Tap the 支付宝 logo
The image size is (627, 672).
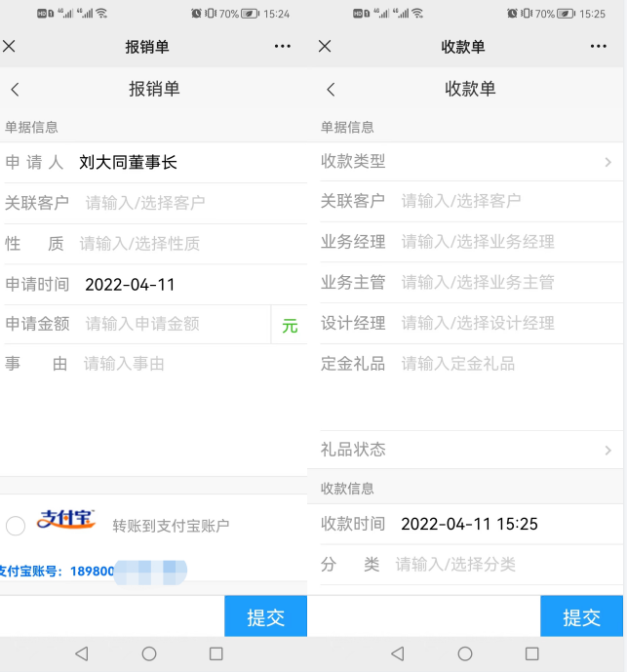(x=66, y=519)
